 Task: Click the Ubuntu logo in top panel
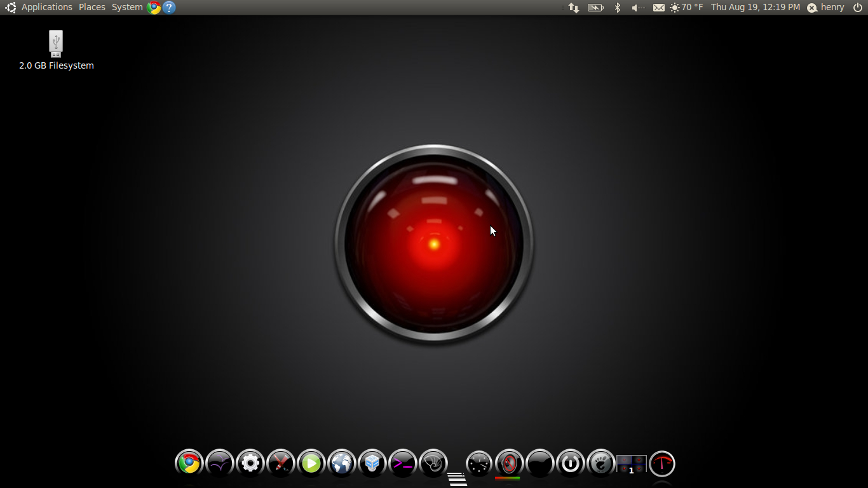11,8
